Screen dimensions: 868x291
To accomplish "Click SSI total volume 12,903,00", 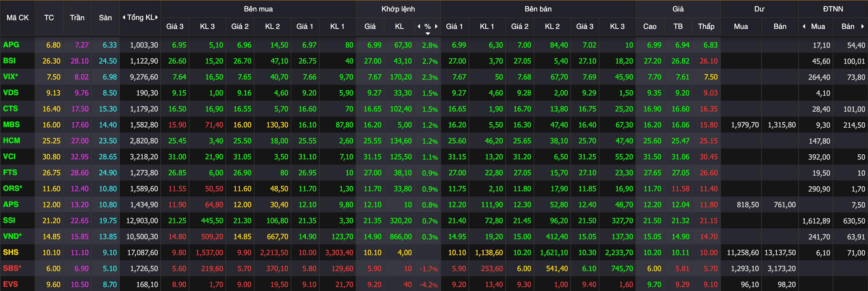I will [x=142, y=221].
